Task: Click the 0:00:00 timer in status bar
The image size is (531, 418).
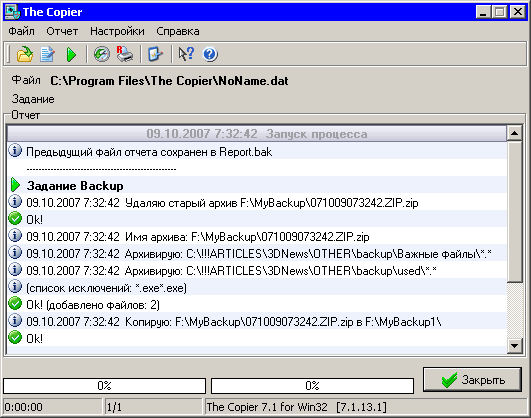Action: [24, 406]
